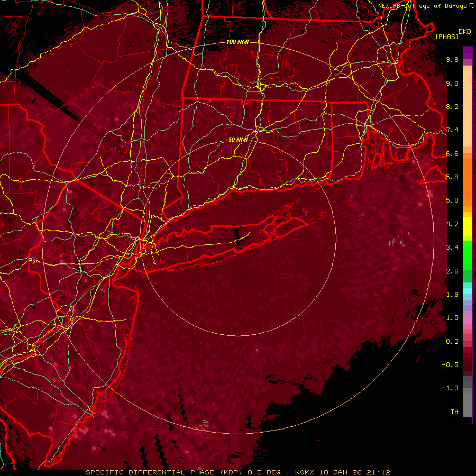
Task: Select the 5.8 value on the legend
Action: (452, 177)
